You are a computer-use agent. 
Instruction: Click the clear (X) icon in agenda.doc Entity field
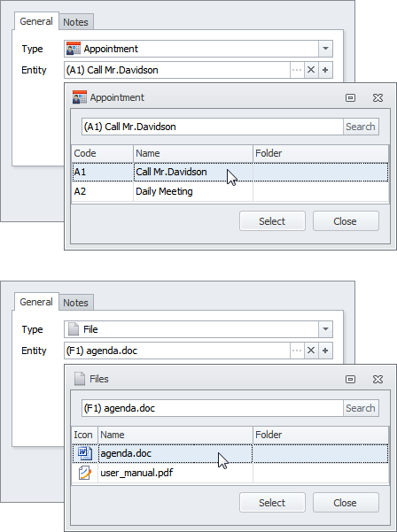pos(311,351)
